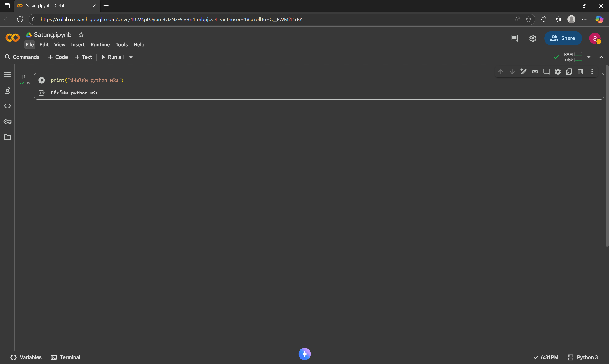Image resolution: width=609 pixels, height=364 pixels.
Task: Open the Code snippets sidebar icon
Action: tap(7, 106)
